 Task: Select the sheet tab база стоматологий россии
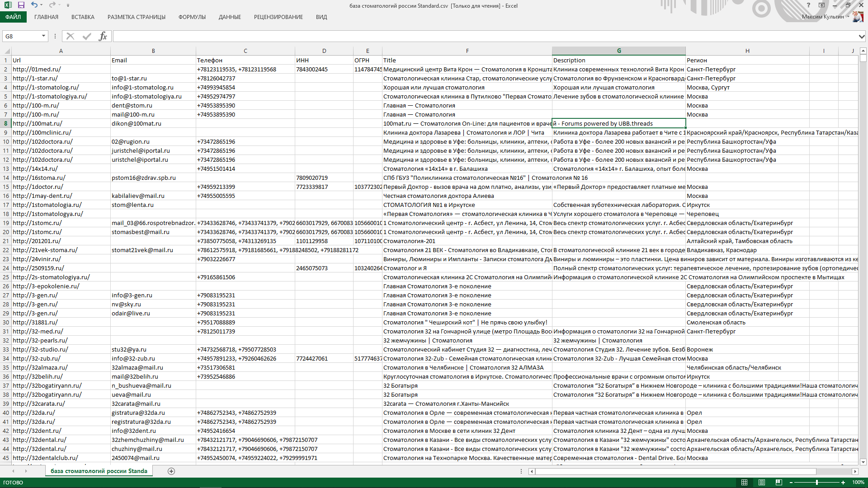99,471
